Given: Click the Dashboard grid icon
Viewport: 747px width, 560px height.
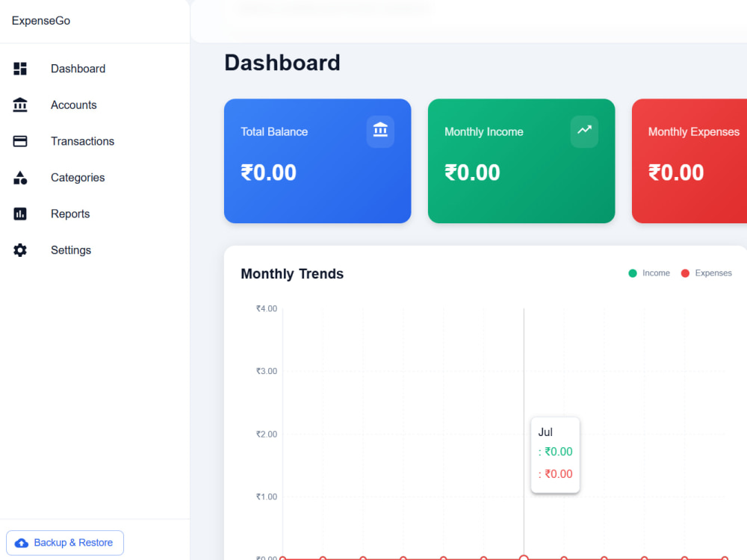Looking at the screenshot, I should 20,69.
